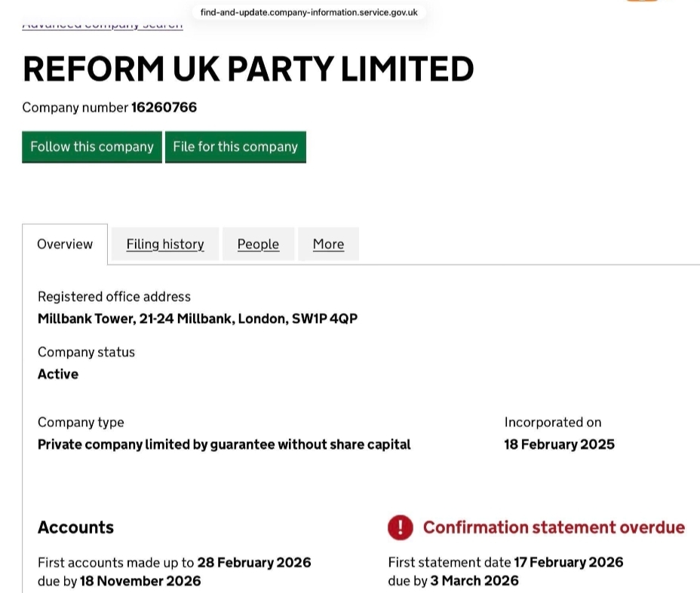700x593 pixels.
Task: Click the company number 16260766
Action: (x=164, y=108)
